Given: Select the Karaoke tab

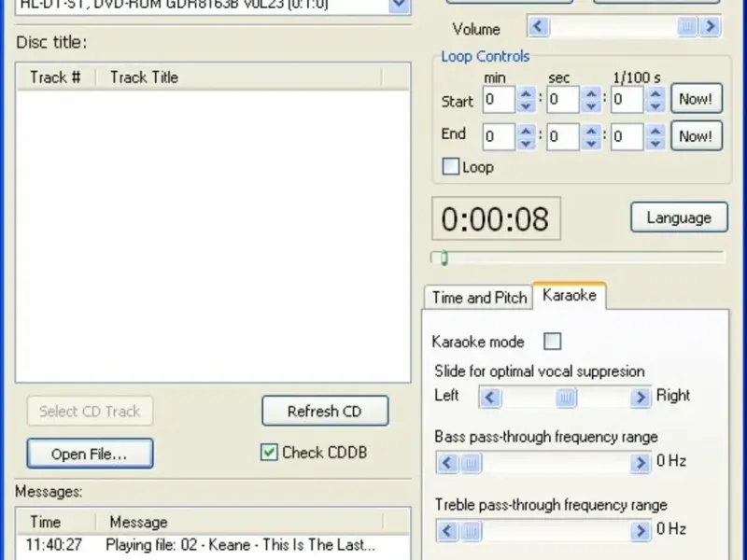Looking at the screenshot, I should point(570,295).
